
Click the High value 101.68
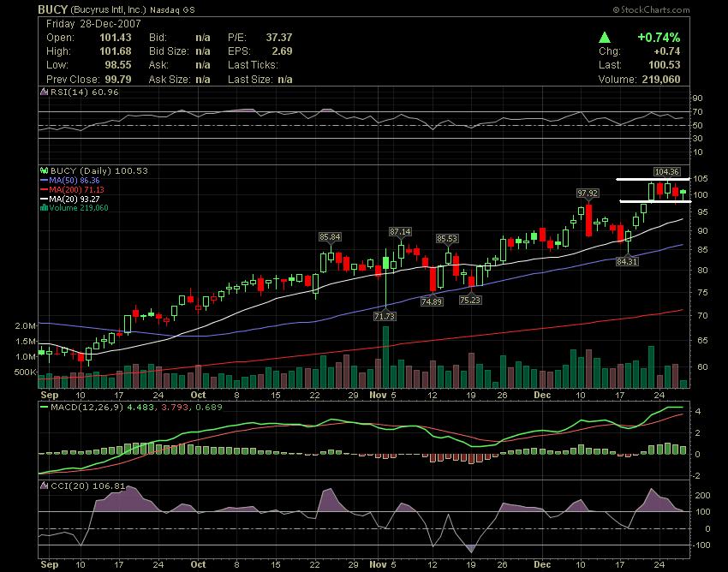(115, 51)
